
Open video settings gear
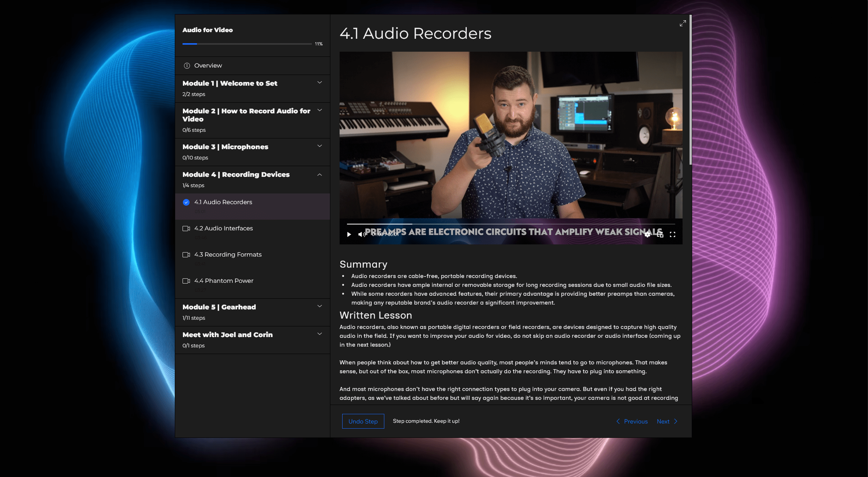tap(647, 234)
